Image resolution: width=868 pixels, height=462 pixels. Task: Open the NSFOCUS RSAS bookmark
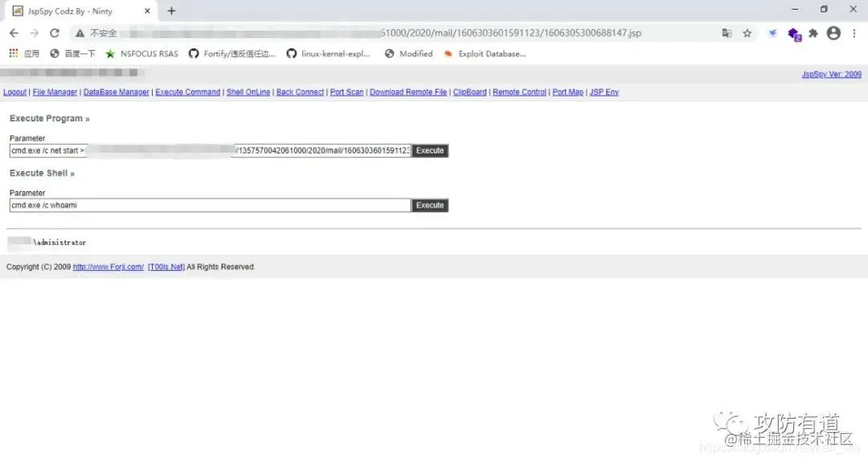click(x=141, y=54)
